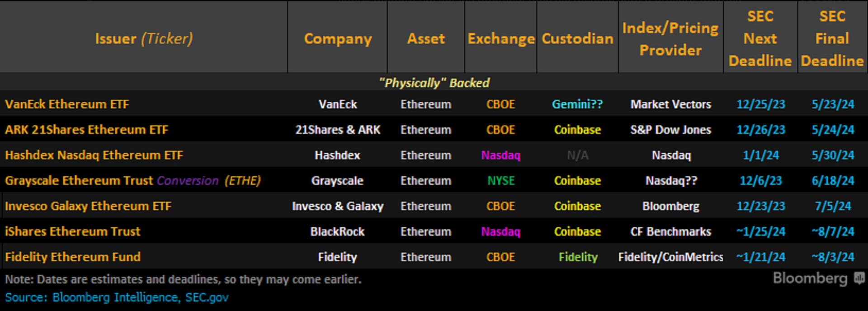Select Hashdex Nasdaq Ethereum ETF issuer name

click(x=94, y=155)
